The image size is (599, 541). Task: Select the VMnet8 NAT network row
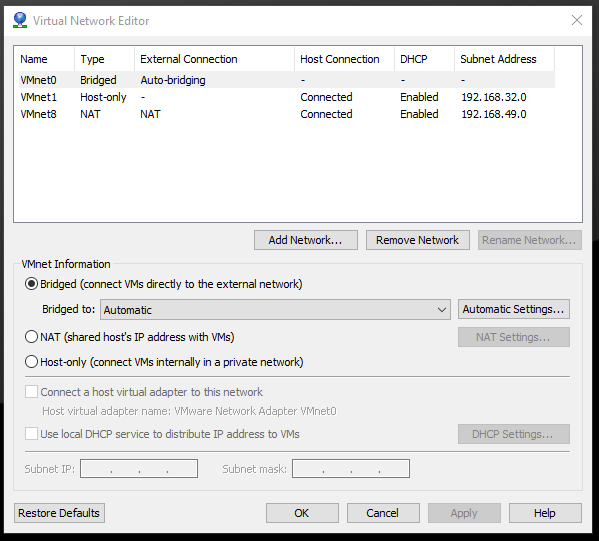(287, 114)
